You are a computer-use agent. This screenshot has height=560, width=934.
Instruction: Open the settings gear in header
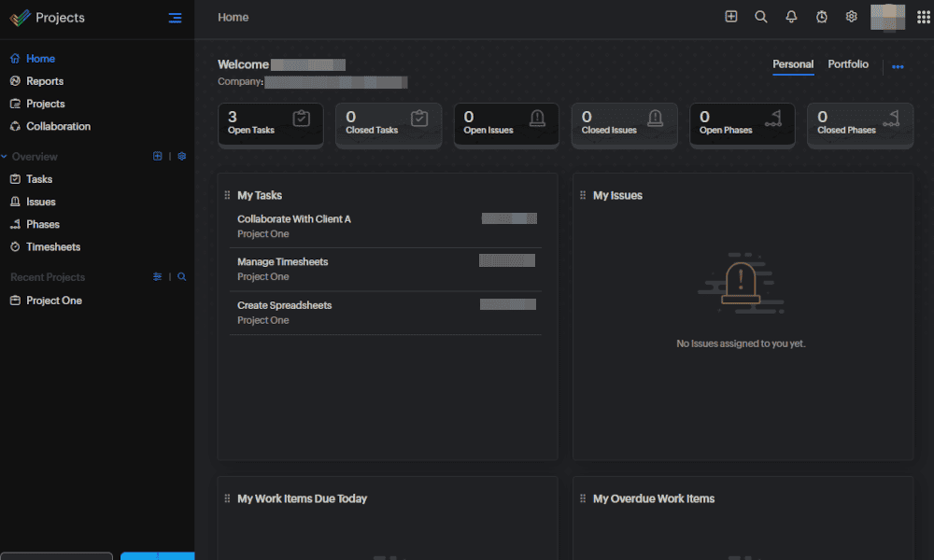click(x=851, y=17)
